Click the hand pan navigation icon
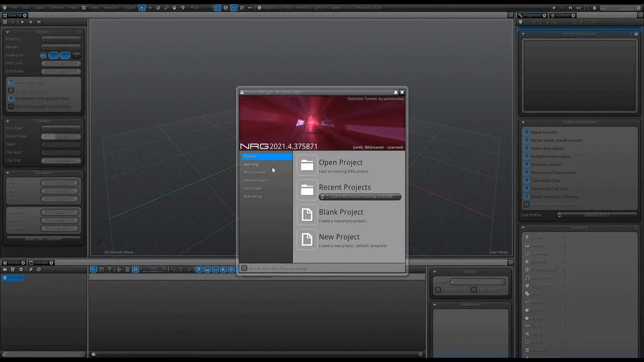This screenshot has width=644, height=362. coord(218,8)
